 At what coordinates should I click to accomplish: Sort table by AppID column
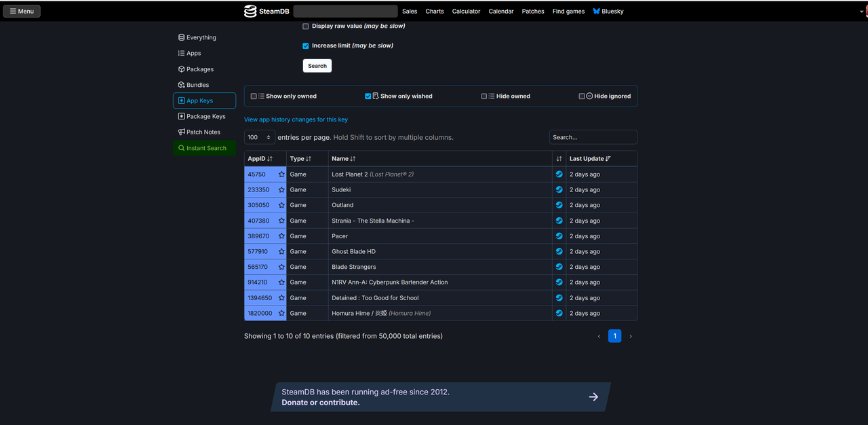(265, 159)
